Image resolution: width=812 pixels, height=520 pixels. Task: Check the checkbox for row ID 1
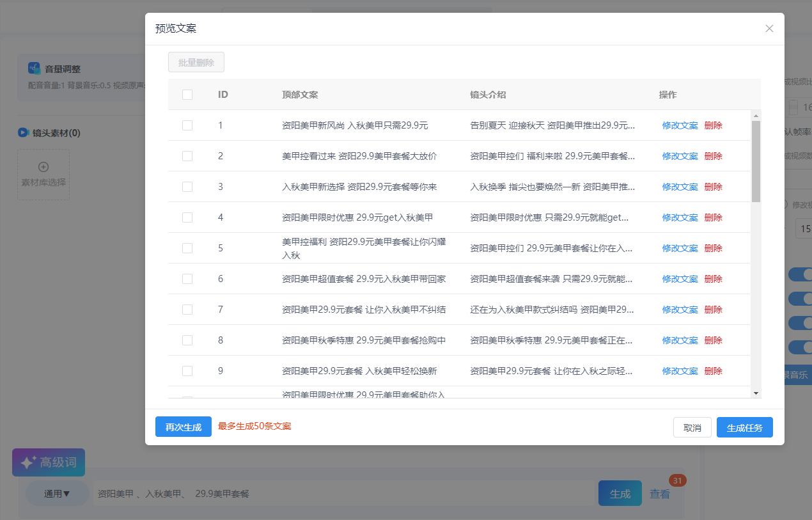(187, 125)
